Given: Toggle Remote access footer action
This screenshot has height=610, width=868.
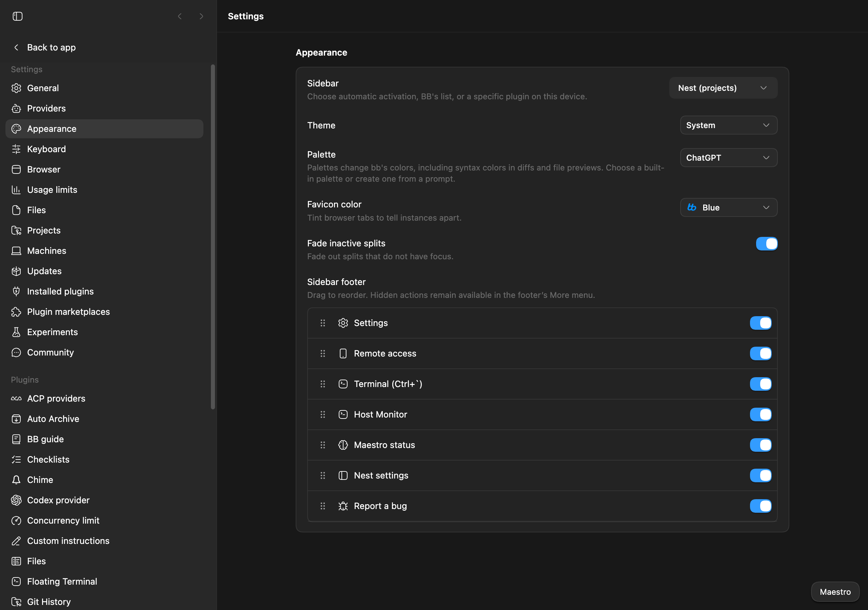Looking at the screenshot, I should pyautogui.click(x=761, y=353).
